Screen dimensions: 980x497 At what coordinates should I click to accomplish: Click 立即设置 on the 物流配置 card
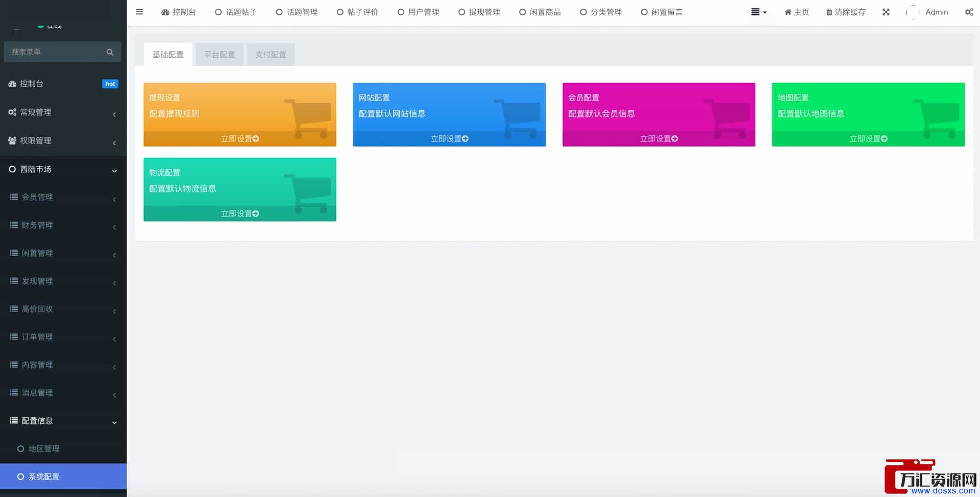point(240,214)
